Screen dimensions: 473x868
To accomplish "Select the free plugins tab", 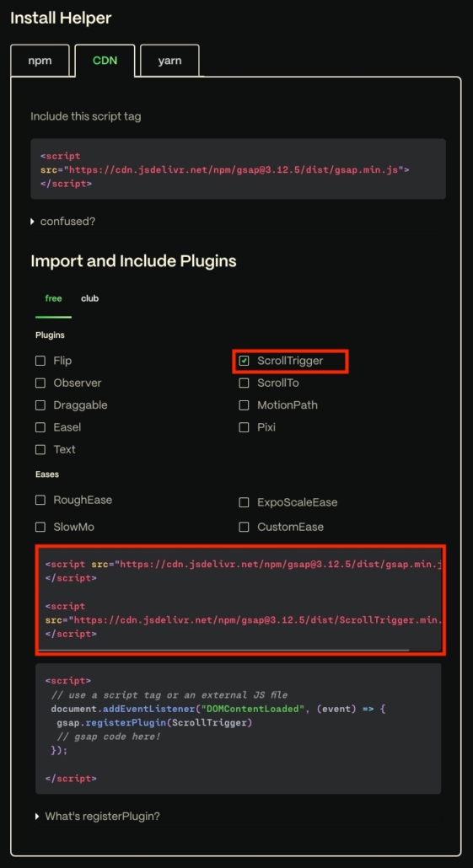I will tap(53, 298).
